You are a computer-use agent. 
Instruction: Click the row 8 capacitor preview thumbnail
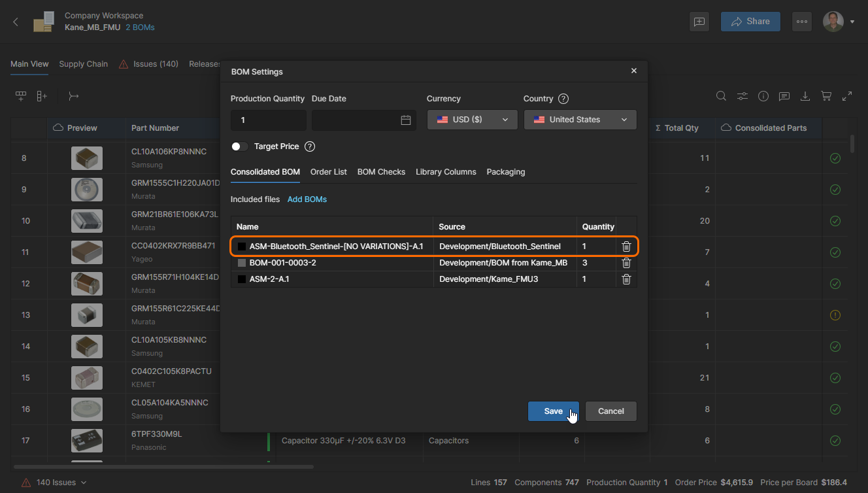point(86,158)
